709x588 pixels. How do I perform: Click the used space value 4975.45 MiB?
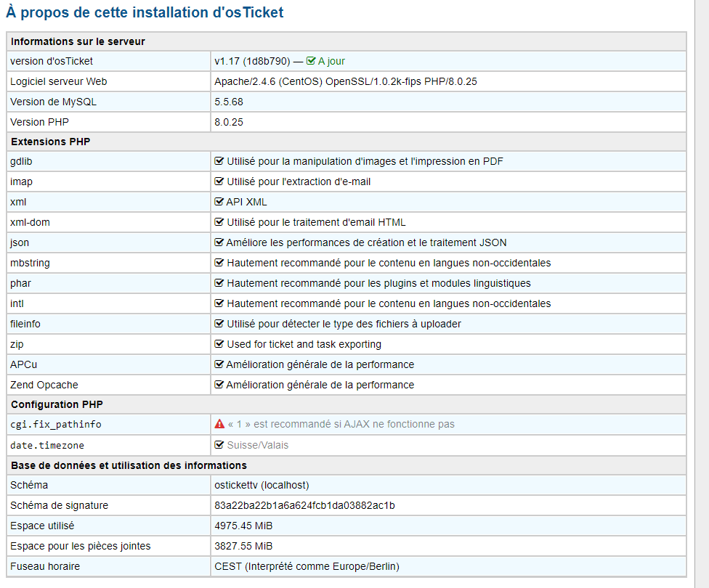click(244, 526)
